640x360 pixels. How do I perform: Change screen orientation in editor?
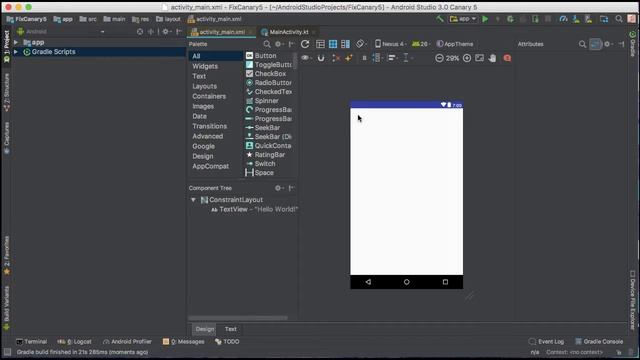(360, 44)
